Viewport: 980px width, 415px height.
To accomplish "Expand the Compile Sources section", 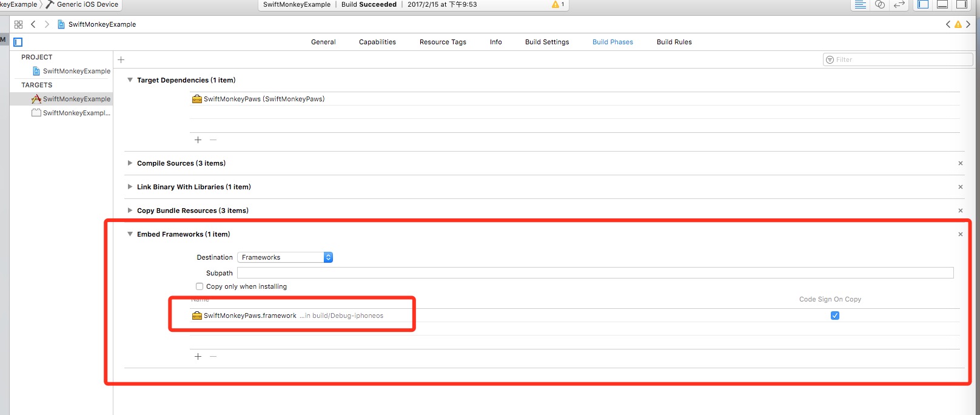I will tap(130, 163).
